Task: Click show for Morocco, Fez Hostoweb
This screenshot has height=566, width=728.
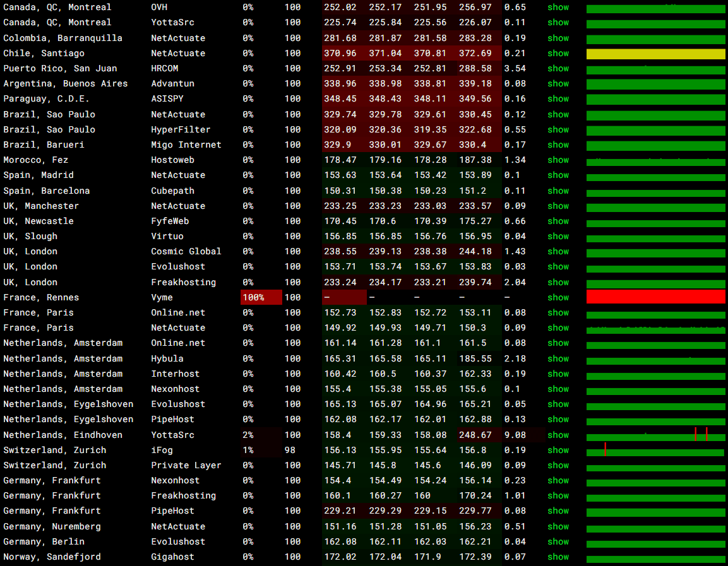Action: click(558, 160)
